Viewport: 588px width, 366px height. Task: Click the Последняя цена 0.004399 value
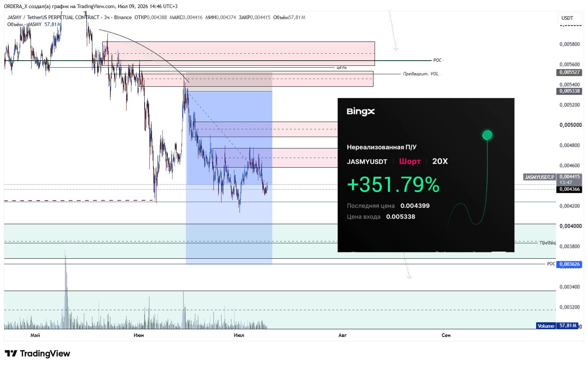pos(415,206)
